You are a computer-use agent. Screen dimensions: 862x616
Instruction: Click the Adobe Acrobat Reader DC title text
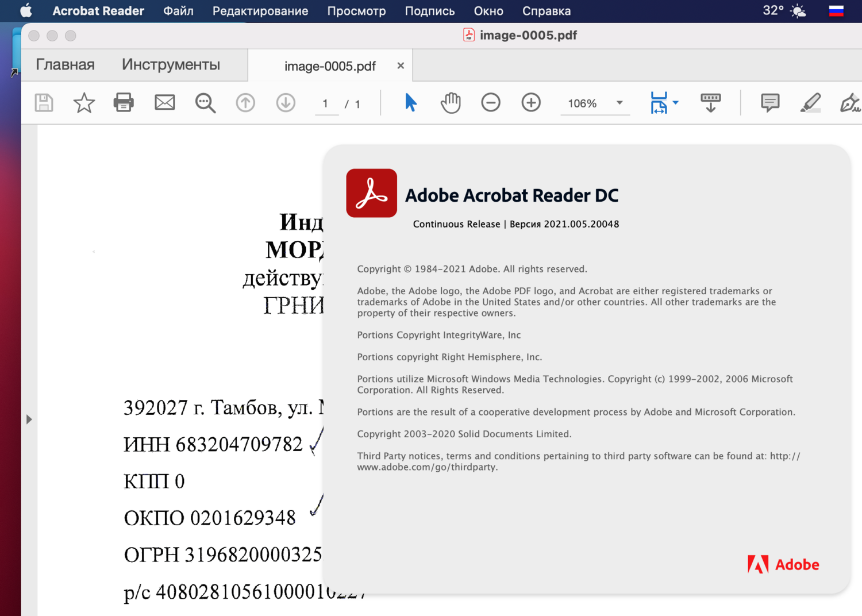point(511,195)
